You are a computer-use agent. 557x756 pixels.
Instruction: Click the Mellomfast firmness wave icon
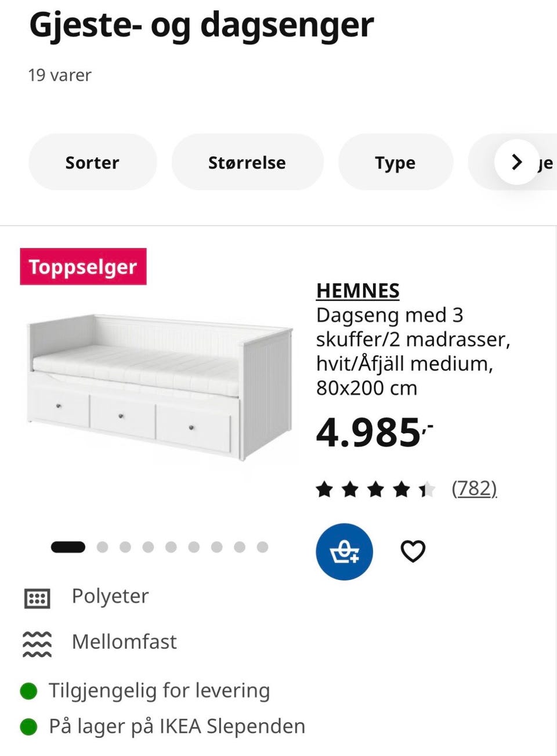37,642
